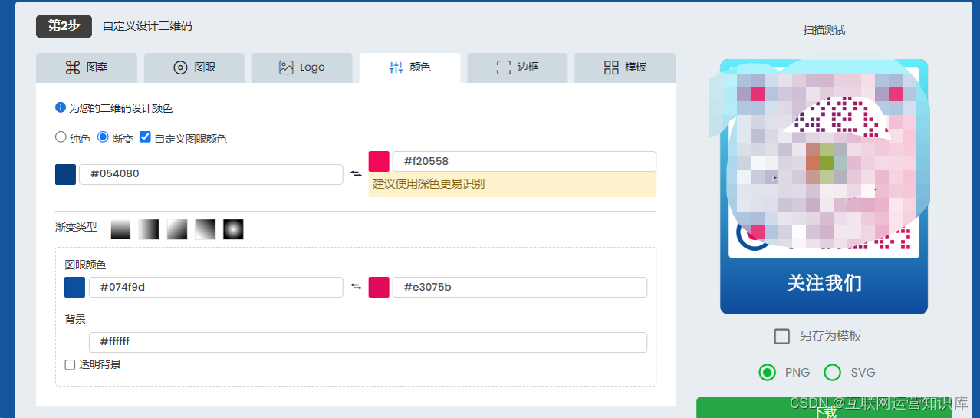Select diagonal gradient starting dark at top-left
The image size is (980, 418).
pyautogui.click(x=206, y=229)
